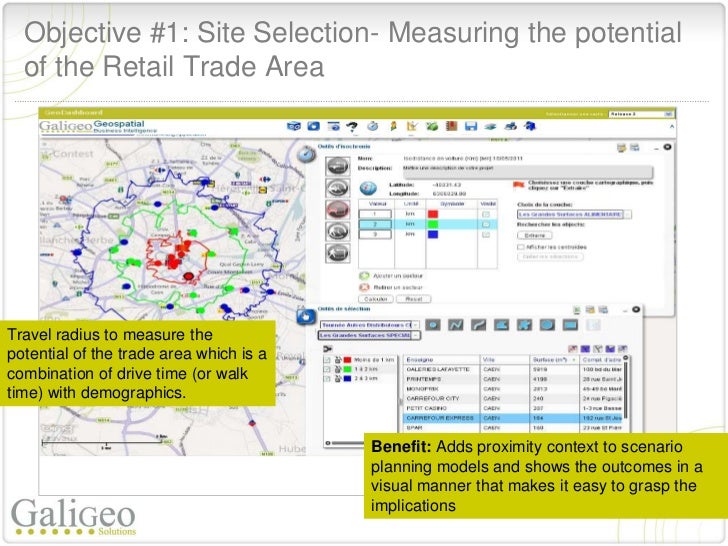
Task: Toggle checkbox for Moins de 1 km layer
Action: coord(327,360)
